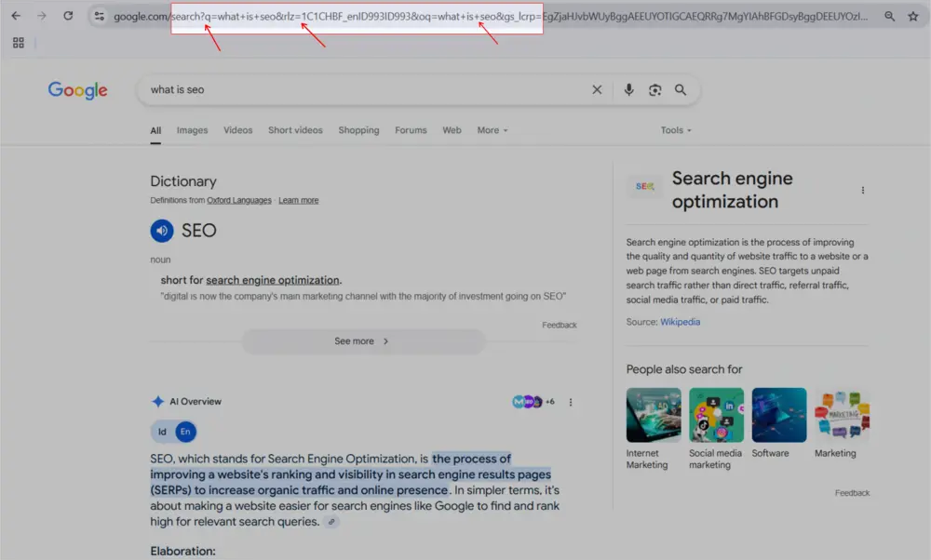Viewport: 931px width, 560px height.
Task: Switch to Videos tab
Action: pyautogui.click(x=238, y=130)
